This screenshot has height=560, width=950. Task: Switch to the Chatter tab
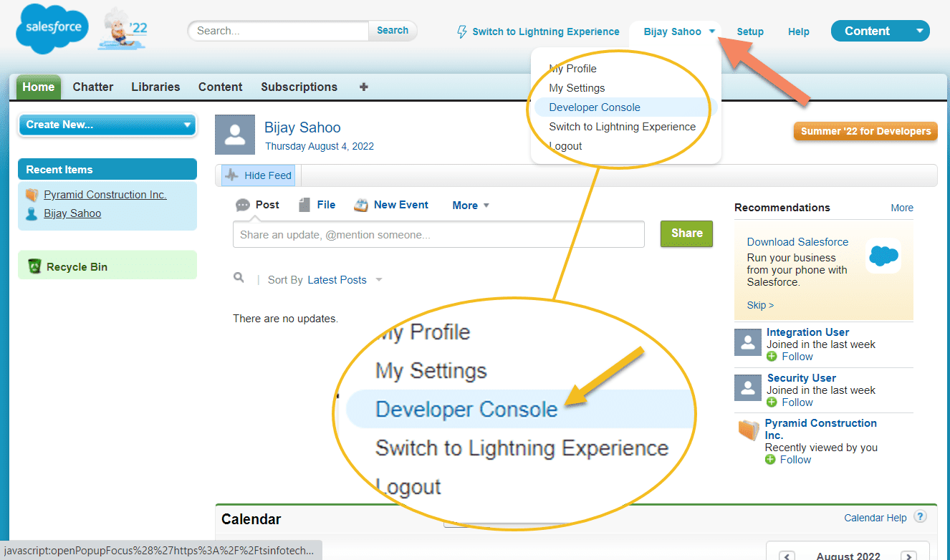pos(93,87)
